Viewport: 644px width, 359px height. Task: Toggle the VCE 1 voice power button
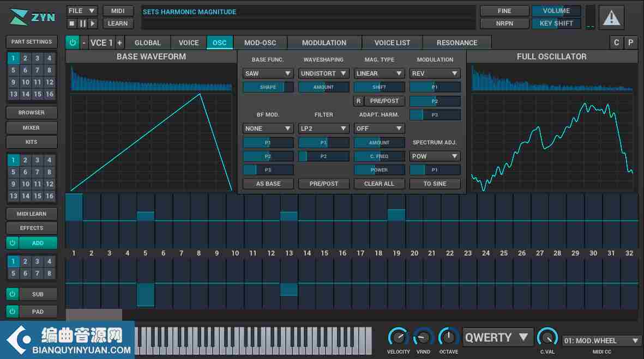73,42
